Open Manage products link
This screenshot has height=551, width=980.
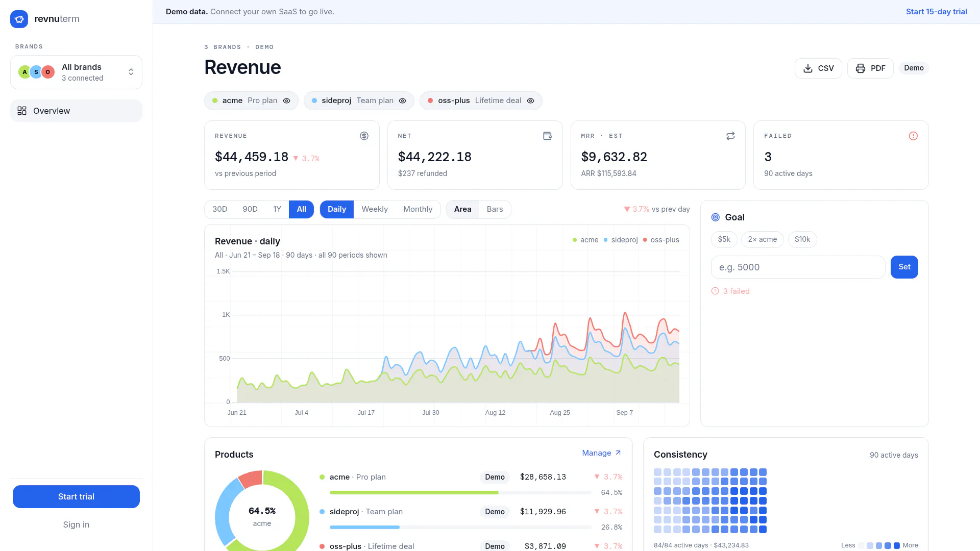click(602, 453)
